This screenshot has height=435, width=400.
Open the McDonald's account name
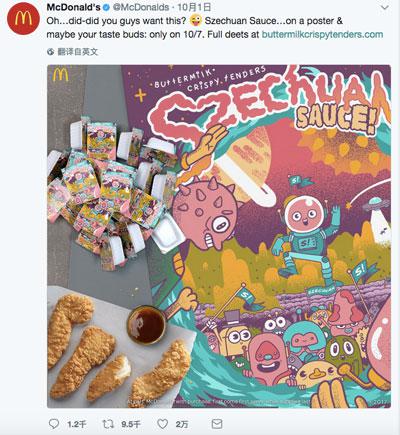coord(74,7)
